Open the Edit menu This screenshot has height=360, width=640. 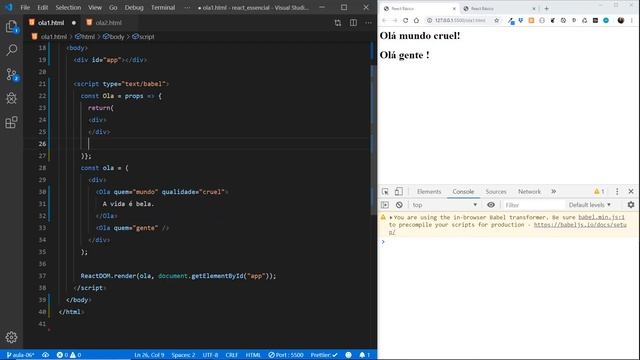click(42, 8)
